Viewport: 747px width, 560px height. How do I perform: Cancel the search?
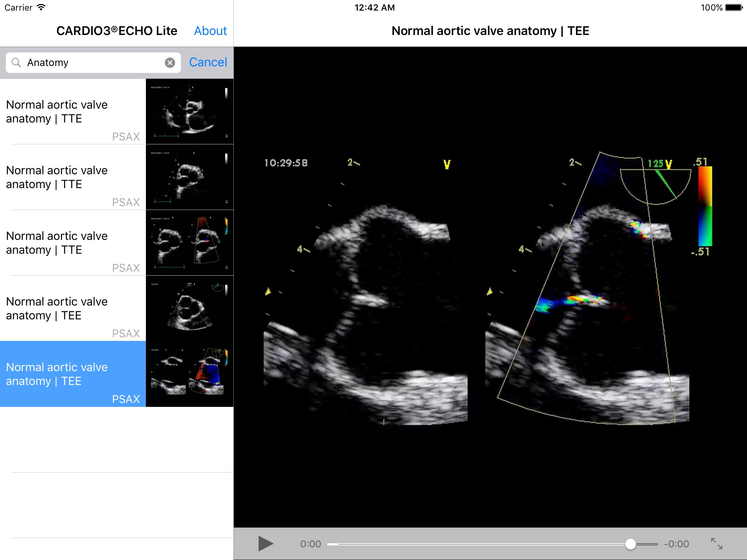point(208,62)
